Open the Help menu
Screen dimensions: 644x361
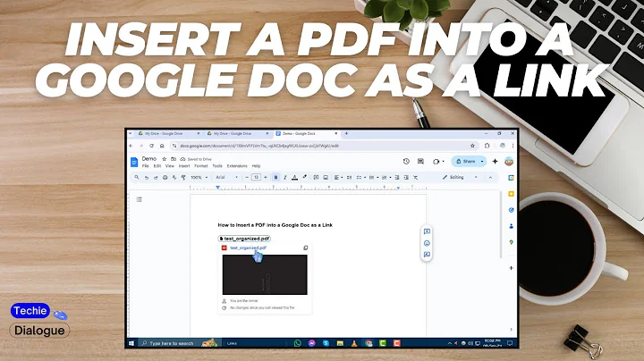tap(256, 166)
